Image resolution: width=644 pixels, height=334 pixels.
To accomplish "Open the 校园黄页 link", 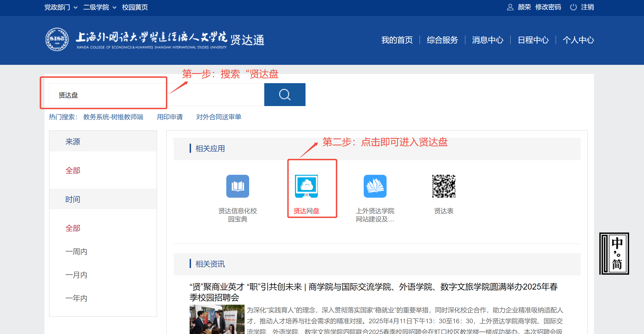I will coord(135,7).
